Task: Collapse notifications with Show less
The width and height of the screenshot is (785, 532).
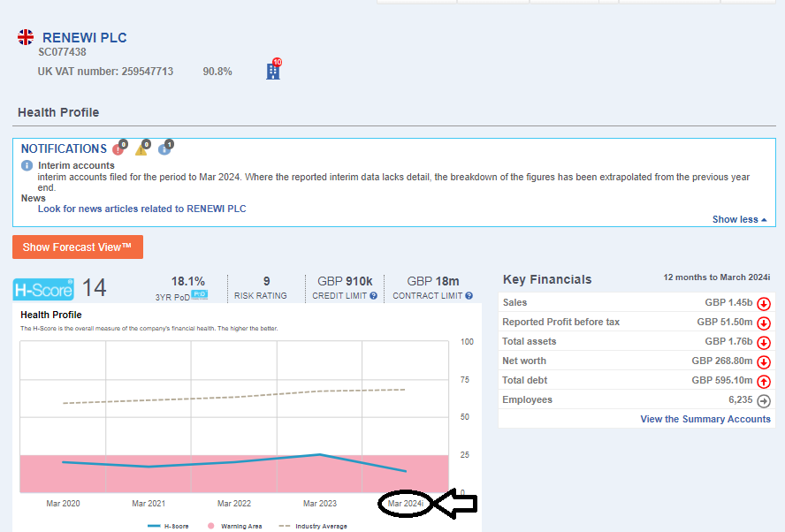Action: [x=739, y=219]
